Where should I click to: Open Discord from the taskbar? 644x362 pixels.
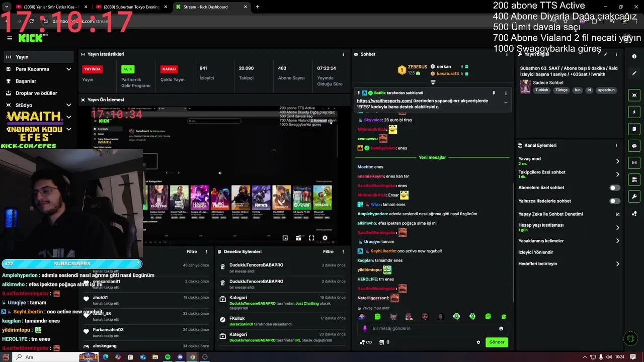point(180,357)
